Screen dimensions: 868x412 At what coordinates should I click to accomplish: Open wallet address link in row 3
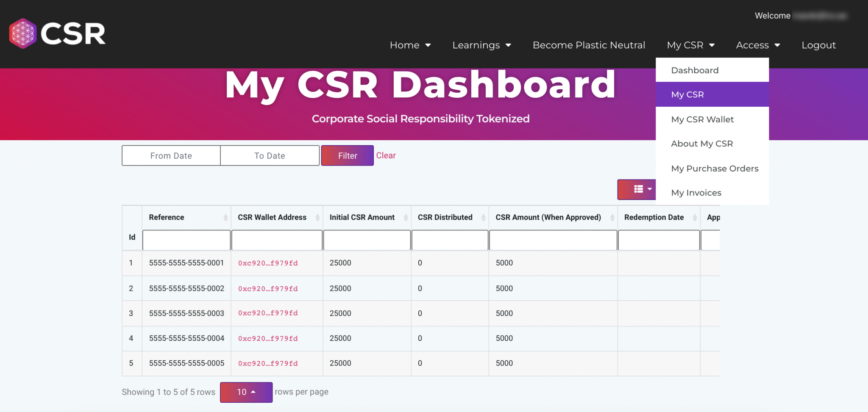[268, 313]
